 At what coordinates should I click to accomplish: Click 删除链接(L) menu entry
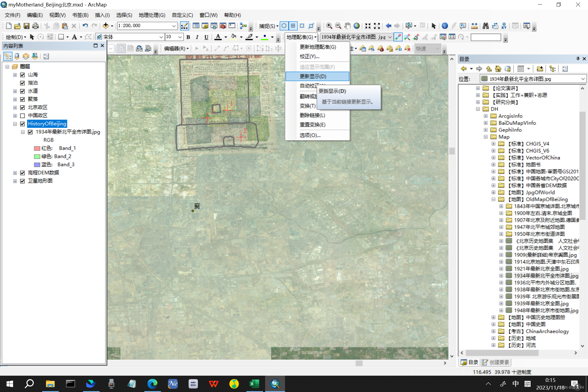tap(312, 115)
